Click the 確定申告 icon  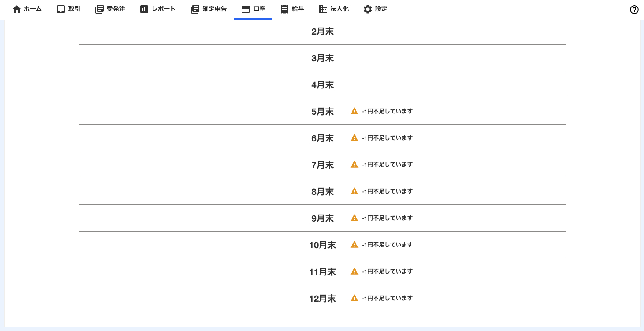pos(195,9)
